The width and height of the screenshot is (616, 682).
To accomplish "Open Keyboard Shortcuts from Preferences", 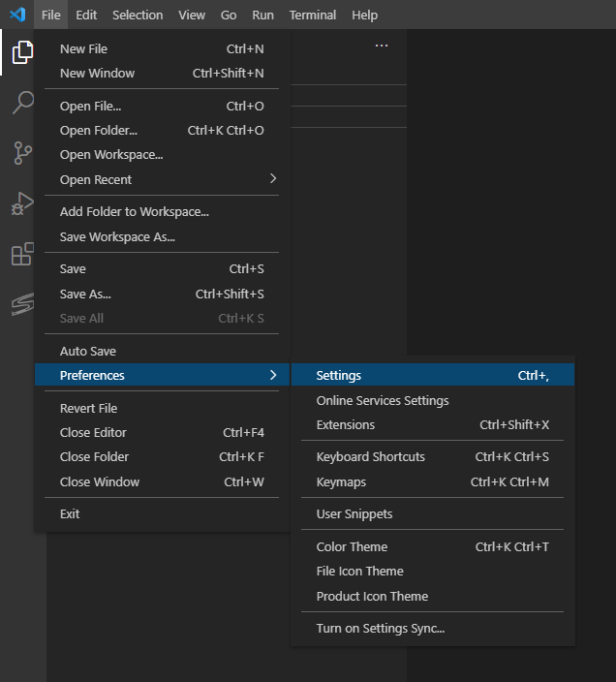I will pyautogui.click(x=370, y=457).
